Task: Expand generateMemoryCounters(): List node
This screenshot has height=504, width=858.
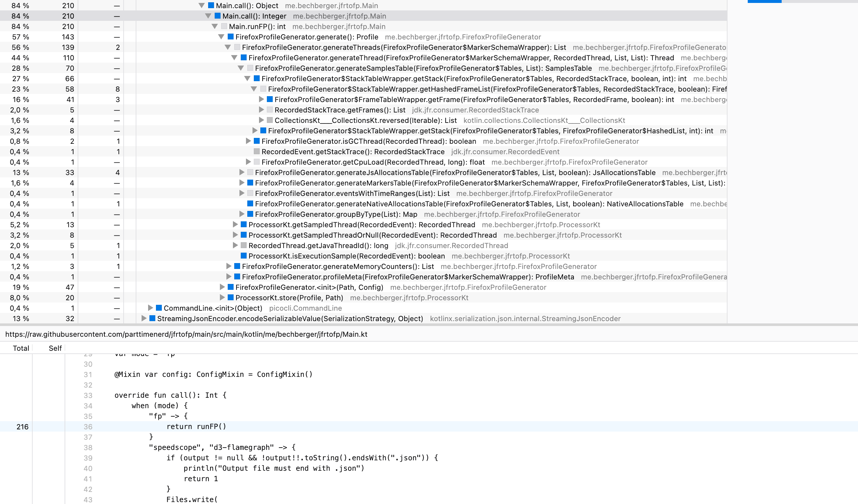Action: [x=228, y=266]
